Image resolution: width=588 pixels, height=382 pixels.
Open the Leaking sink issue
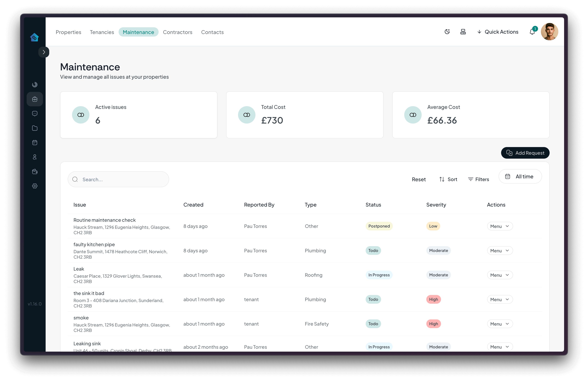click(x=87, y=344)
